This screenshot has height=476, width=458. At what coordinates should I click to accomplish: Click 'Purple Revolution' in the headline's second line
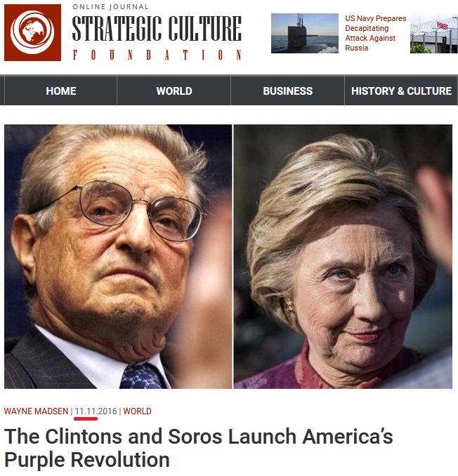(87, 460)
